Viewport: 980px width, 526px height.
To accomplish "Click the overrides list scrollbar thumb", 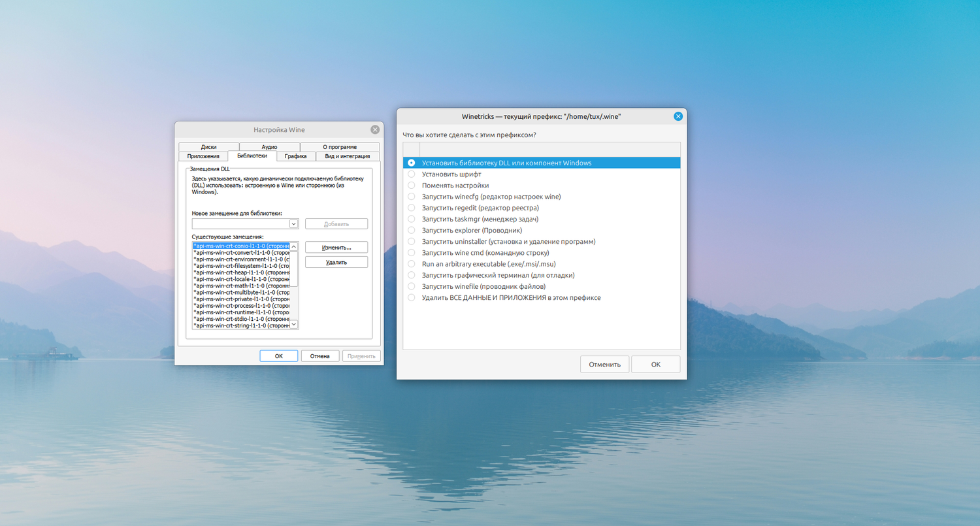I will (294, 269).
